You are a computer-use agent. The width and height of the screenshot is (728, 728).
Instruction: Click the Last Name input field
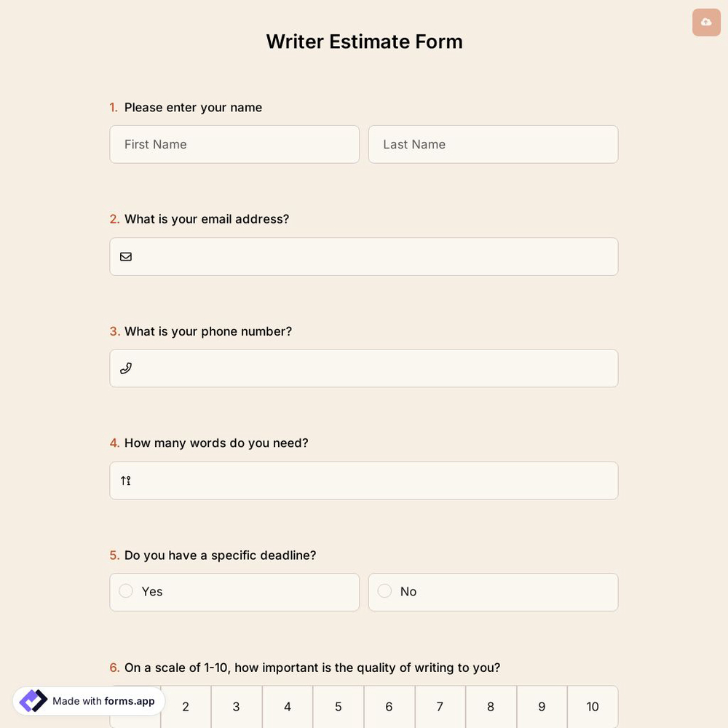493,143
